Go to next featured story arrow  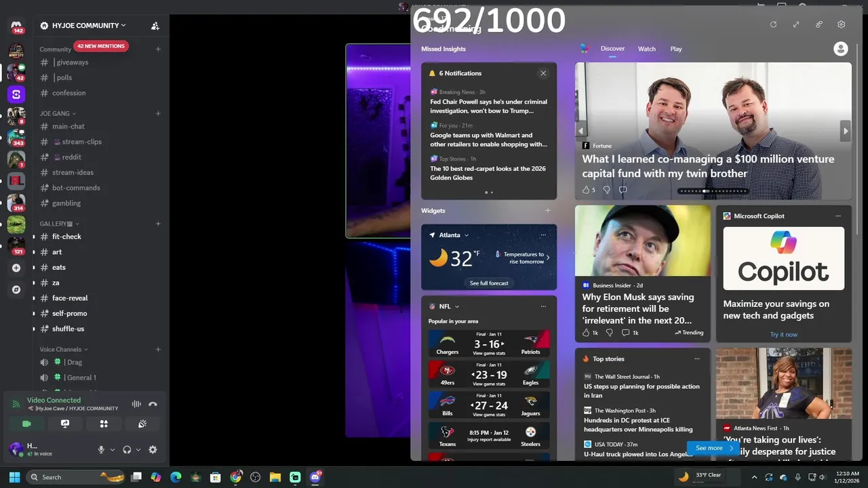pyautogui.click(x=845, y=131)
